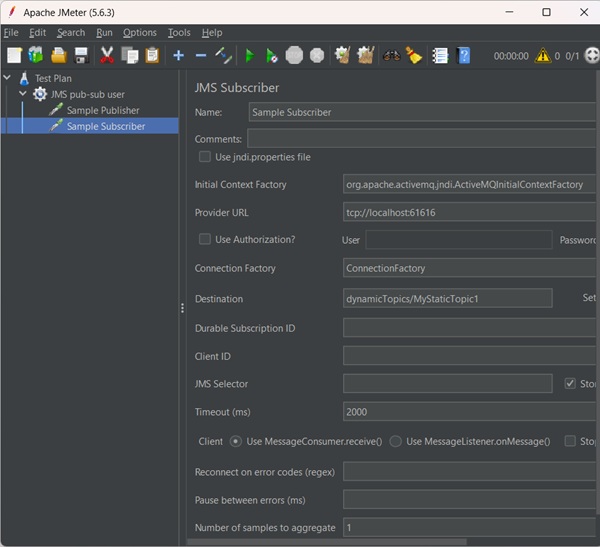Start the test with the green play icon
Screen dimensions: 600x547
click(250, 55)
